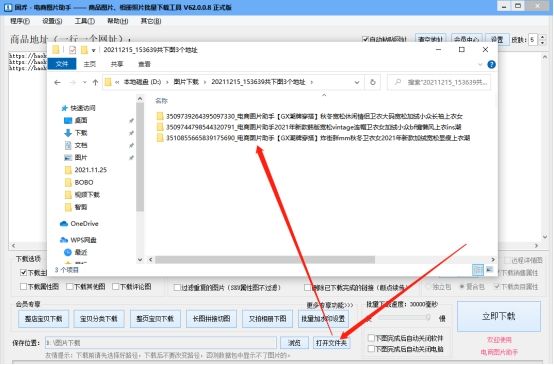Click the app logo in main title bar
The height and width of the screenshot is (365, 554).
(x=8, y=7)
